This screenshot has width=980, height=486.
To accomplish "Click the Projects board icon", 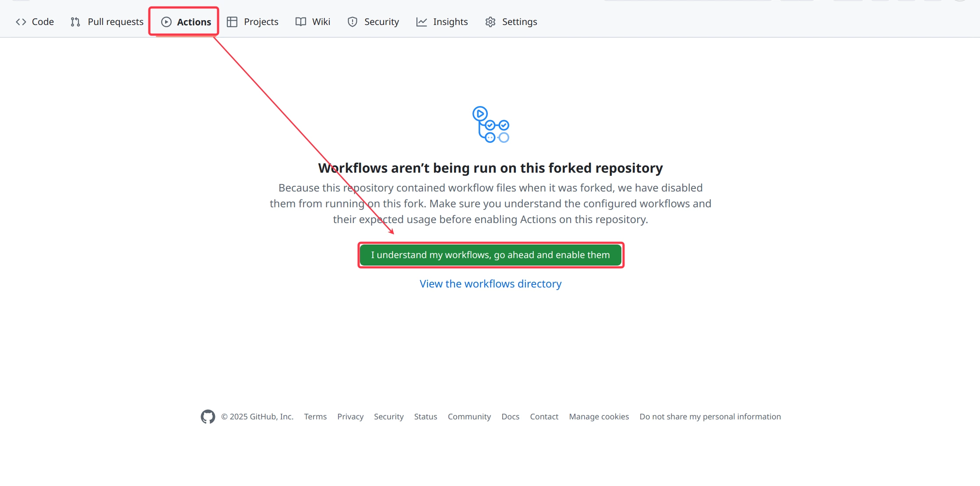I will point(232,21).
